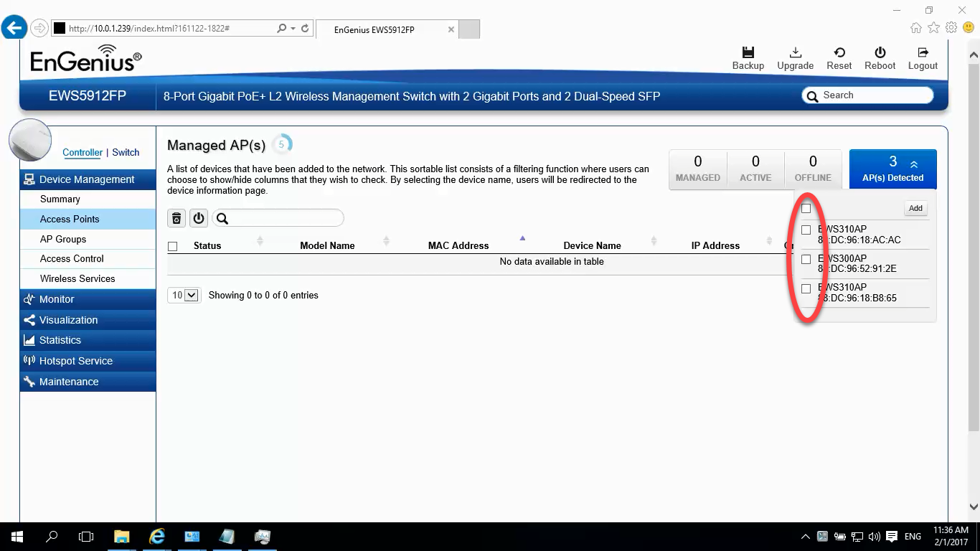Open Windows Start menu
The width and height of the screenshot is (980, 551).
(17, 537)
